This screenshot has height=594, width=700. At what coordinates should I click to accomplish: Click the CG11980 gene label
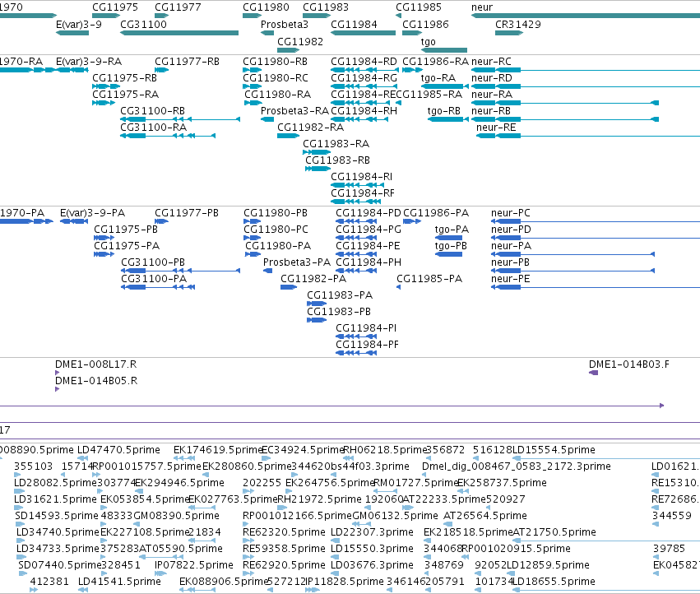tap(266, 7)
